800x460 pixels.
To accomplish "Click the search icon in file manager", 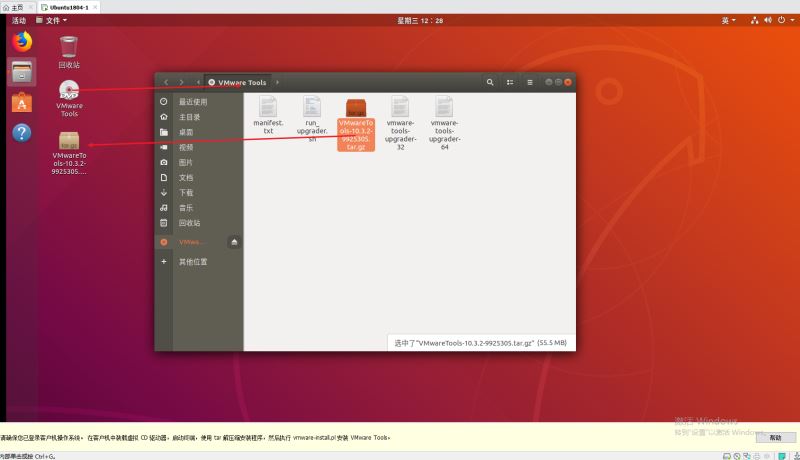I will click(x=490, y=82).
